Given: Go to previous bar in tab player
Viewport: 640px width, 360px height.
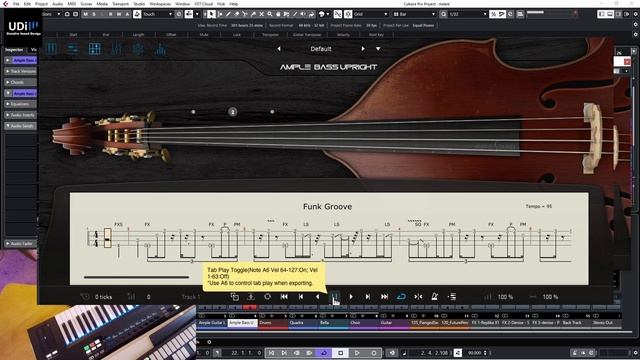Looking at the screenshot, I should (301, 297).
